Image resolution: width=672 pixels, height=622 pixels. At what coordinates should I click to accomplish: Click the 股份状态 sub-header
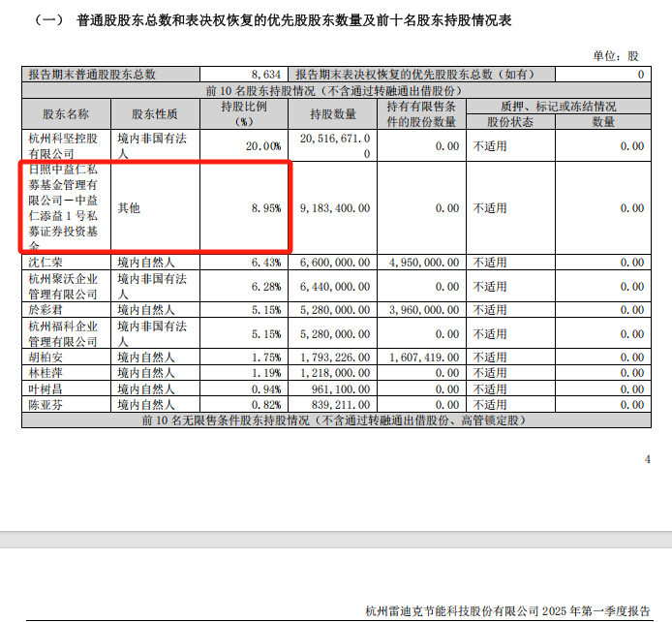point(510,122)
